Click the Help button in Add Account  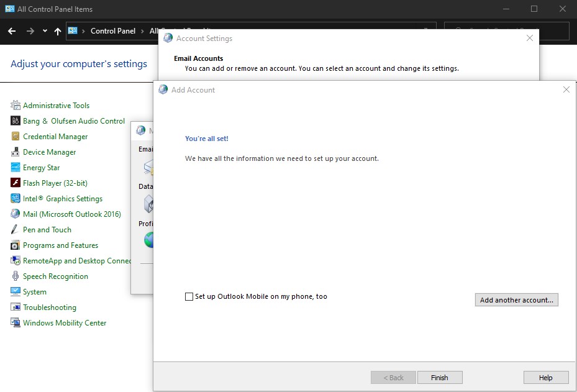(546, 377)
